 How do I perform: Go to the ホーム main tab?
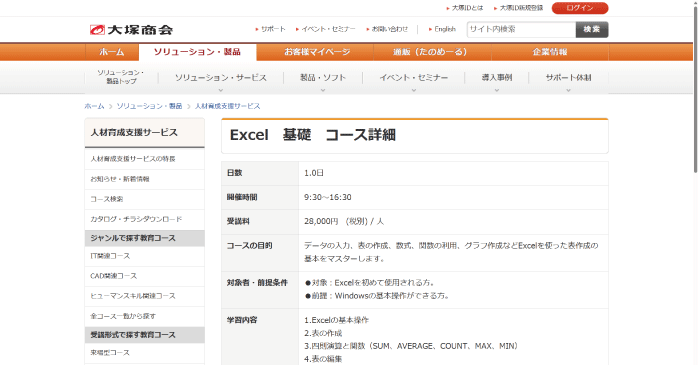(112, 52)
